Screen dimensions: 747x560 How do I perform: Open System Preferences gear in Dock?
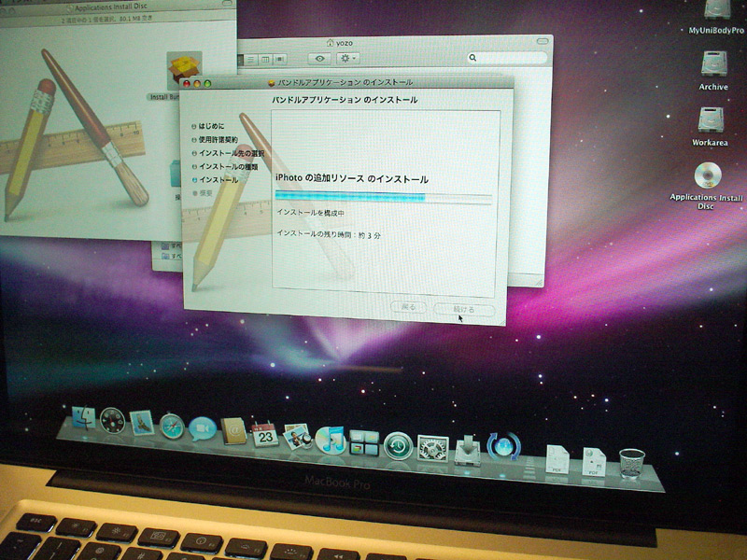pyautogui.click(x=432, y=448)
